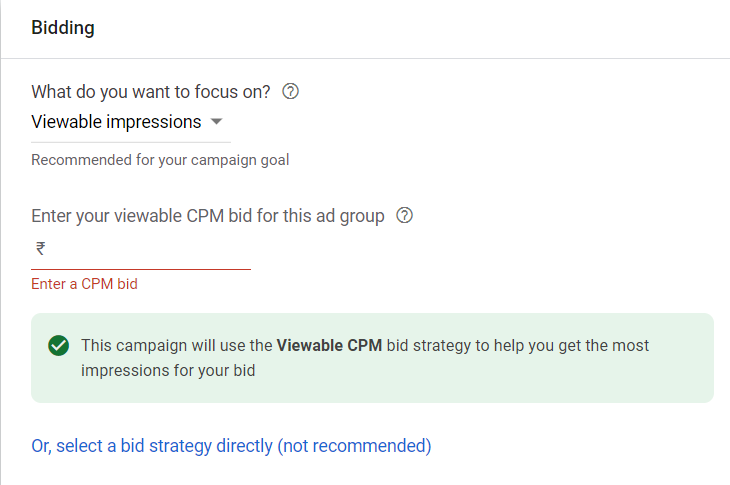
Task: Click the bold 'Viewable CPM' text in banner
Action: click(x=329, y=346)
